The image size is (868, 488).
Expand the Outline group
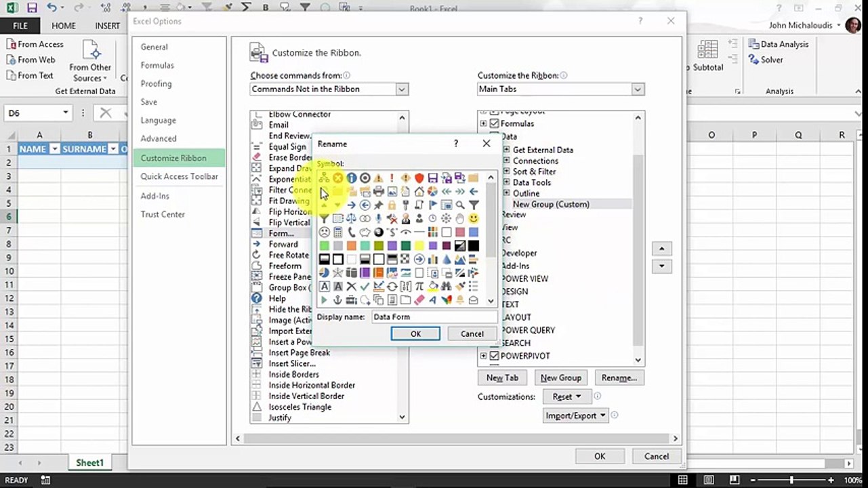pyautogui.click(x=506, y=193)
